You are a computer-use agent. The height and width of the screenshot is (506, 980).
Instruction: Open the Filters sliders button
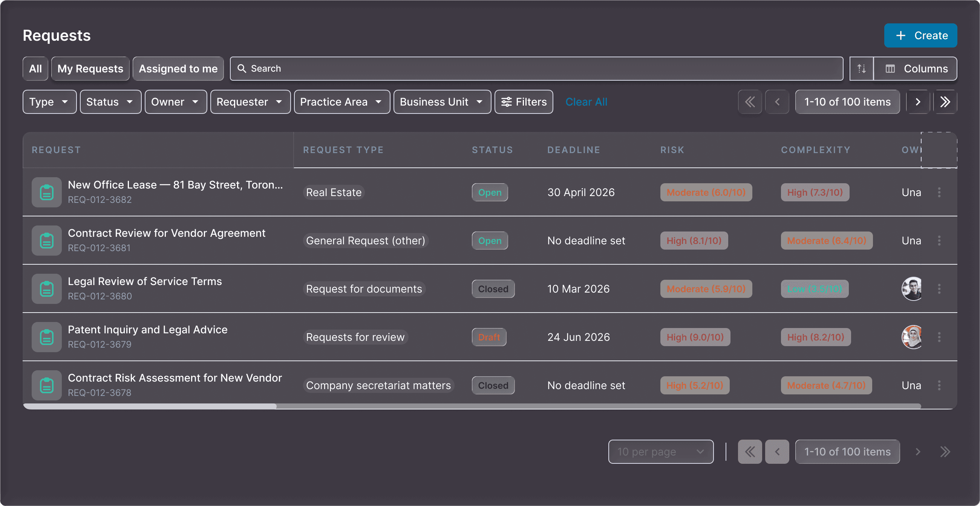[x=524, y=101]
